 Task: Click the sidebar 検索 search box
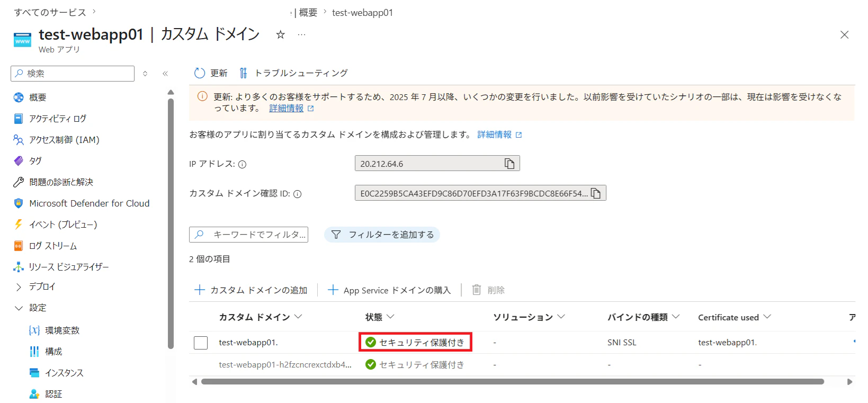[73, 74]
